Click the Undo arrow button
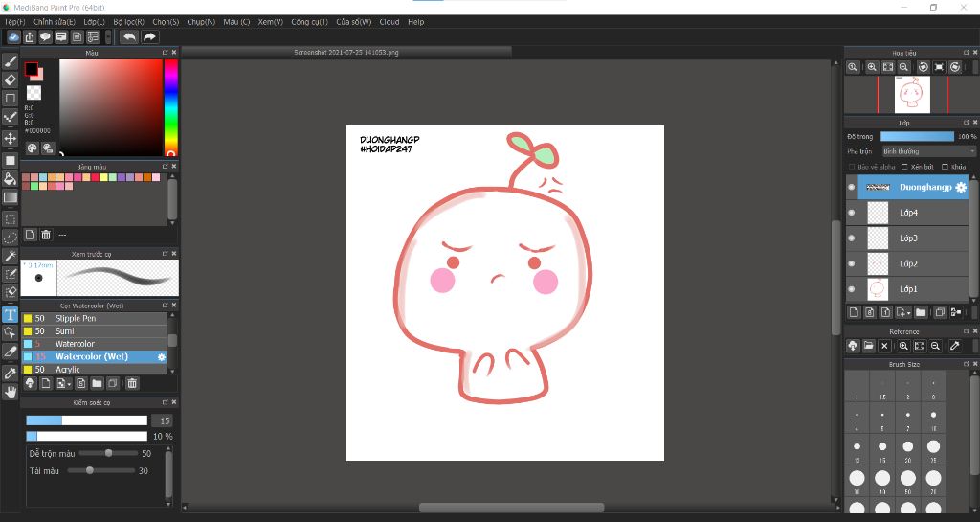The height and width of the screenshot is (522, 980). click(129, 37)
